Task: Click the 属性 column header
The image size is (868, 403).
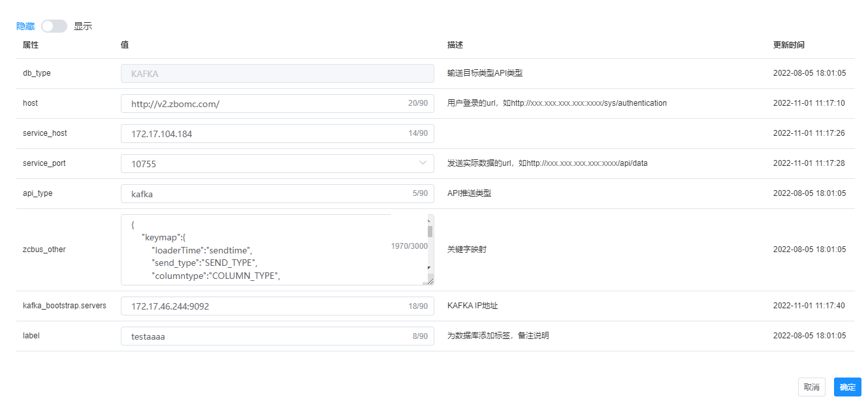Action: pyautogui.click(x=31, y=45)
